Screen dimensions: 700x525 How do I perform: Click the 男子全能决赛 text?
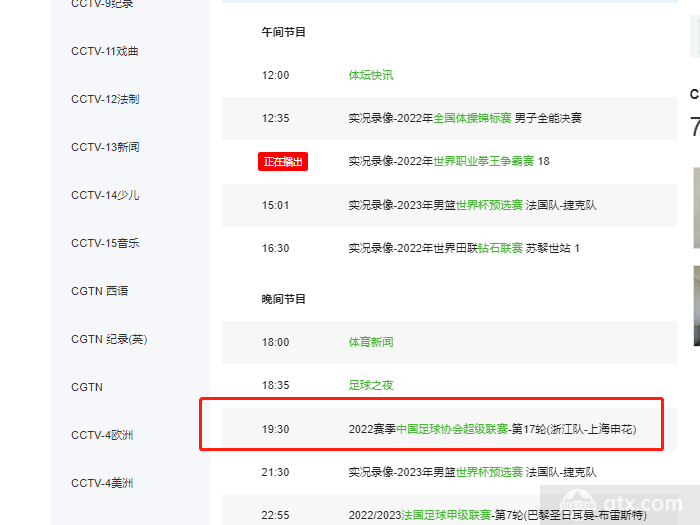pyautogui.click(x=548, y=118)
